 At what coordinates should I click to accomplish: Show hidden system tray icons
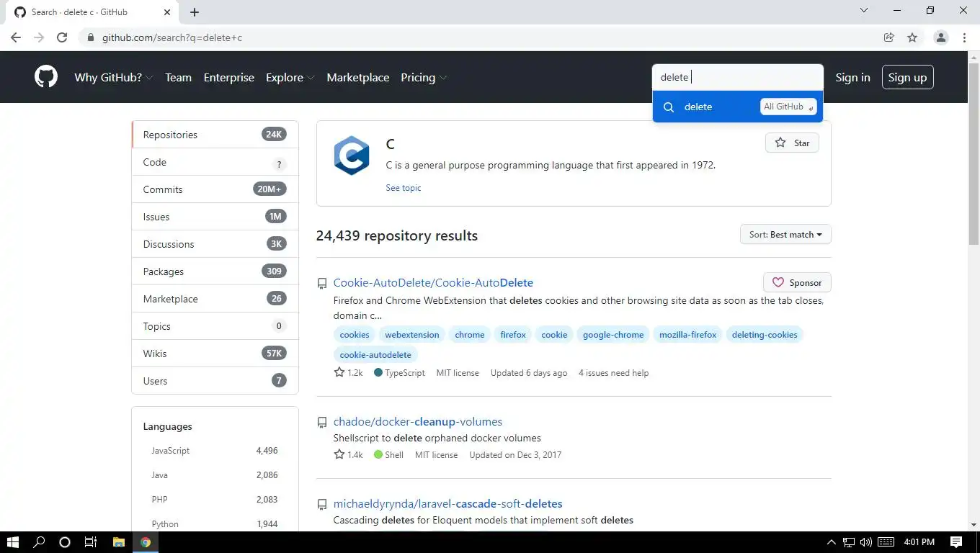(x=831, y=542)
